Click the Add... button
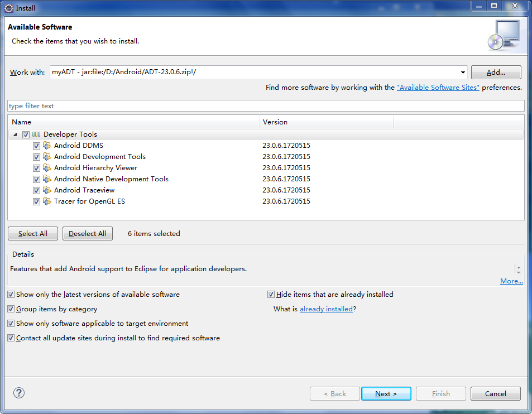This screenshot has height=414, width=532. (496, 72)
